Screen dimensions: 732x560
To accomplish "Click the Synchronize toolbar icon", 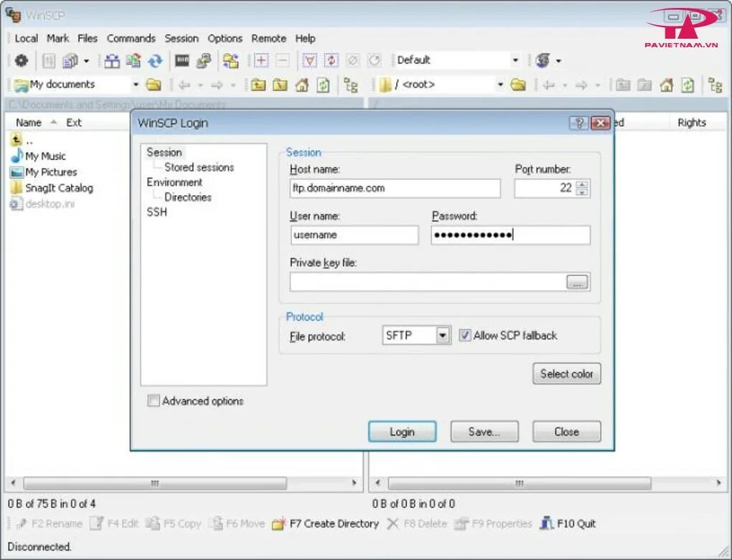I will tap(134, 61).
